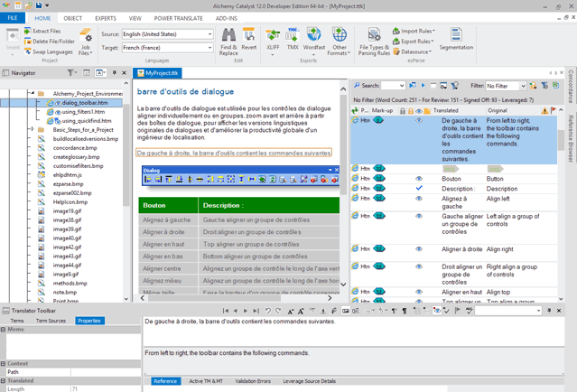Click the undo icon in Translator Toolbar

coord(268,311)
